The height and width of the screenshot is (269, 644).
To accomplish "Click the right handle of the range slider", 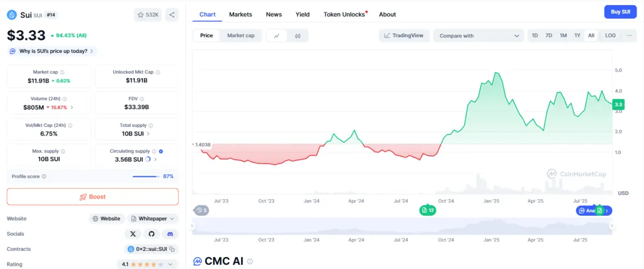I will coord(611,228).
